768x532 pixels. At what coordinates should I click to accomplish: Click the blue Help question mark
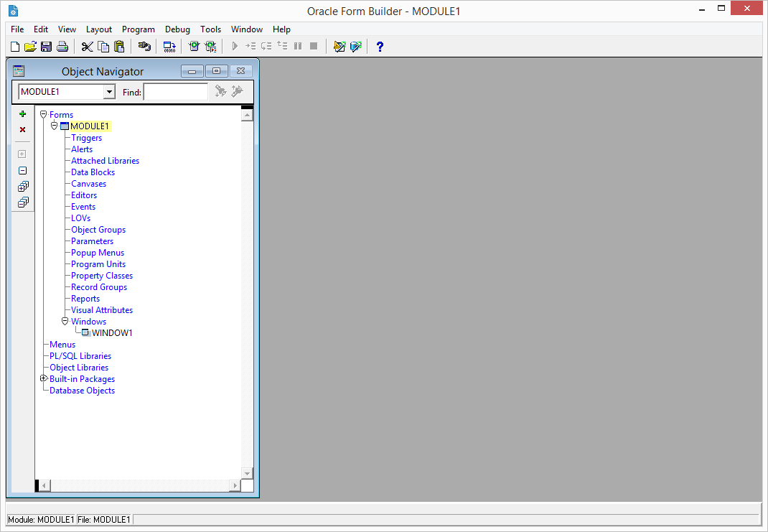(x=380, y=47)
